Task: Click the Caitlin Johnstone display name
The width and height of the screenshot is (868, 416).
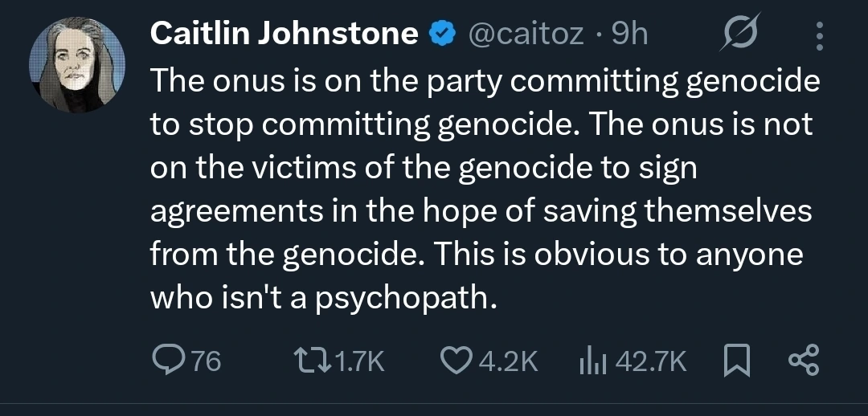Action: pyautogui.click(x=285, y=34)
